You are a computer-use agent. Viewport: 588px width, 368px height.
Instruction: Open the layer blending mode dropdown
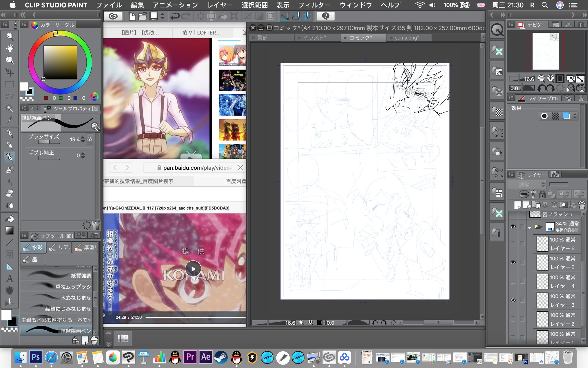click(527, 185)
